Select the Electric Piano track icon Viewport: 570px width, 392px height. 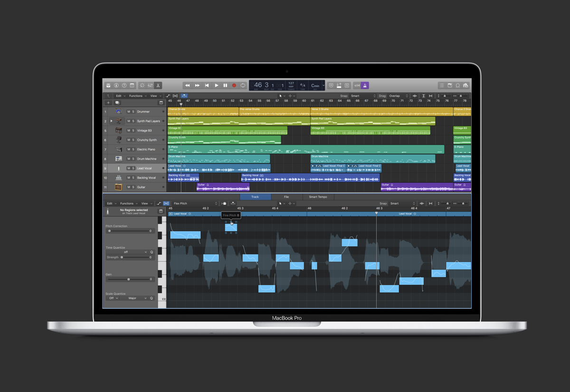(119, 149)
